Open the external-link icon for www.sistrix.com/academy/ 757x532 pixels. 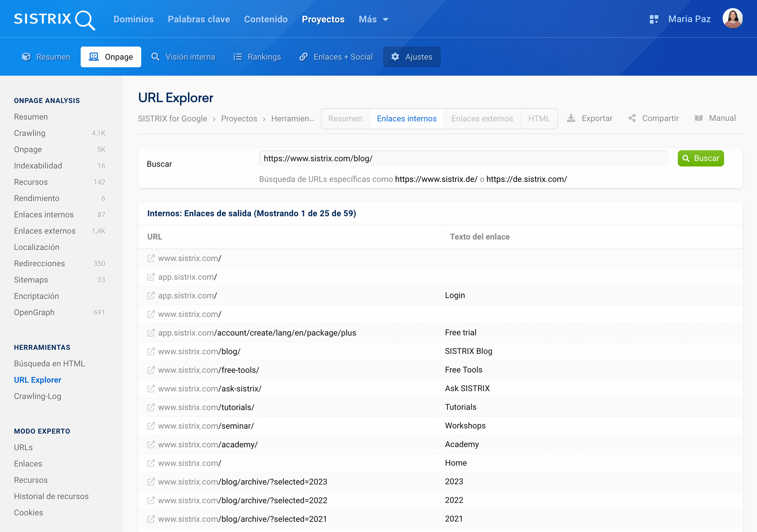click(x=151, y=445)
